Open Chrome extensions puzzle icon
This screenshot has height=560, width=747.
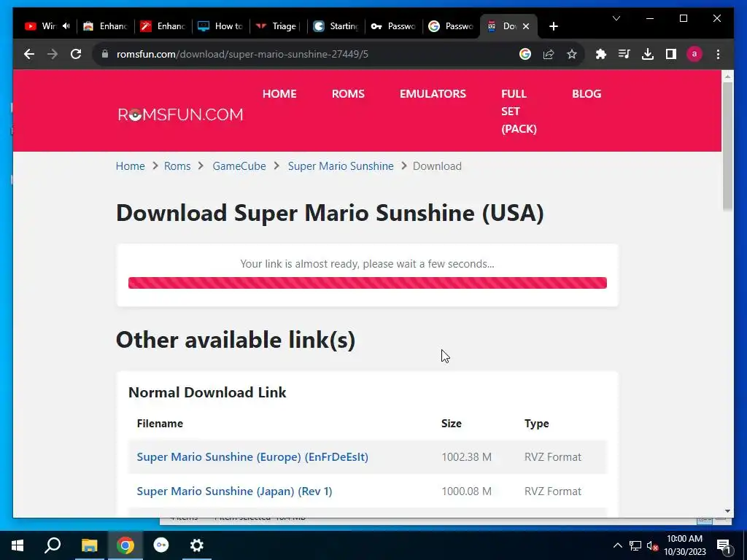point(601,54)
